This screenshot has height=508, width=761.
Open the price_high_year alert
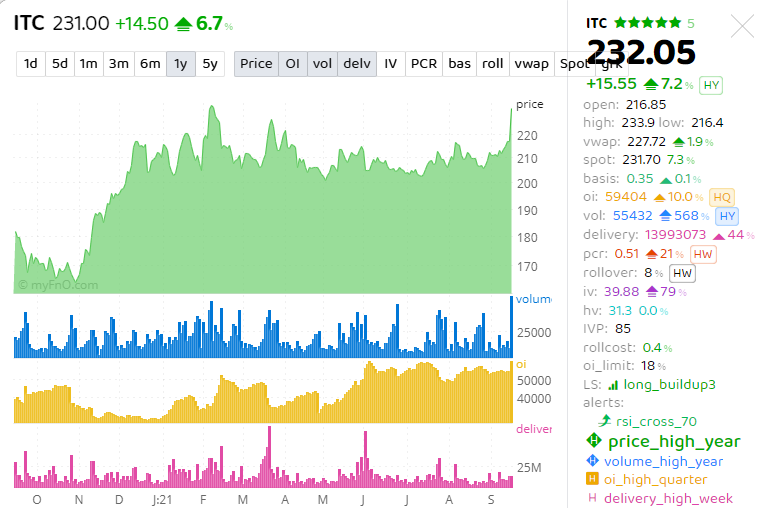point(674,441)
